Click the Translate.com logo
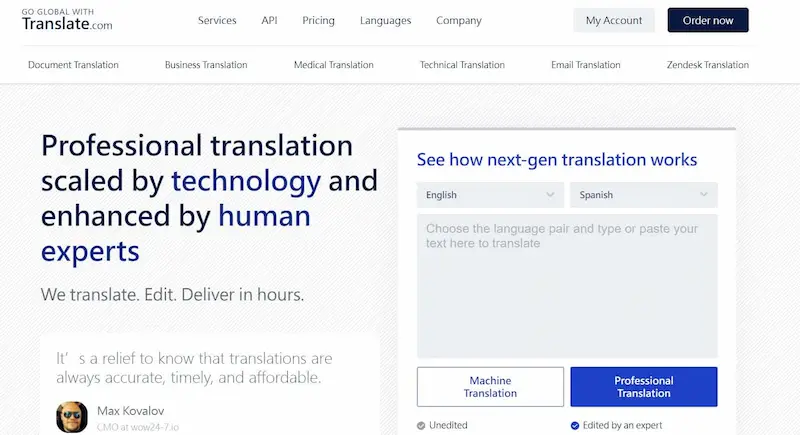800x435 pixels. coord(67,20)
